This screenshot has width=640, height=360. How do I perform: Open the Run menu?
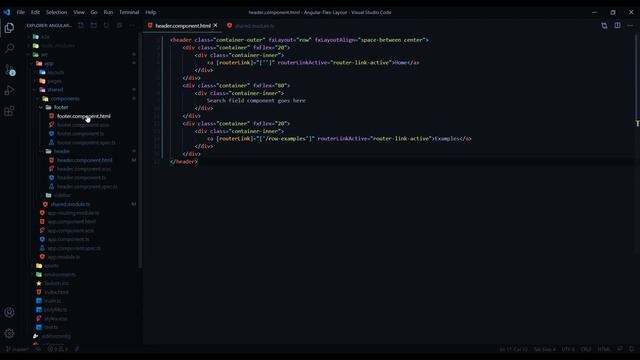click(108, 12)
